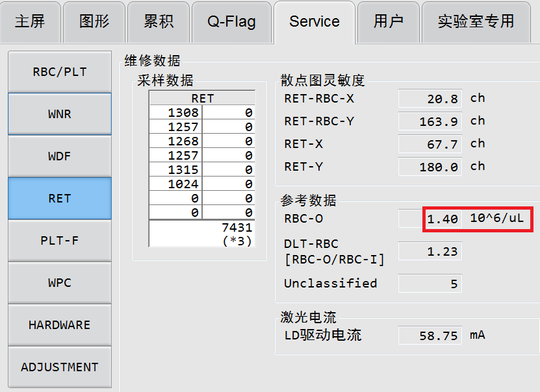Click the RET-RBC-X sensitivity value
The image size is (540, 392).
point(430,99)
